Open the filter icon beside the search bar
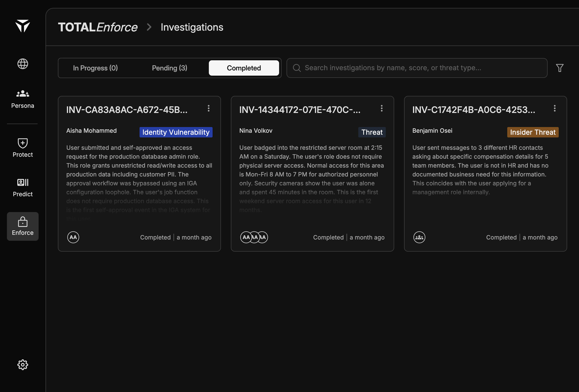579x392 pixels. pos(559,68)
